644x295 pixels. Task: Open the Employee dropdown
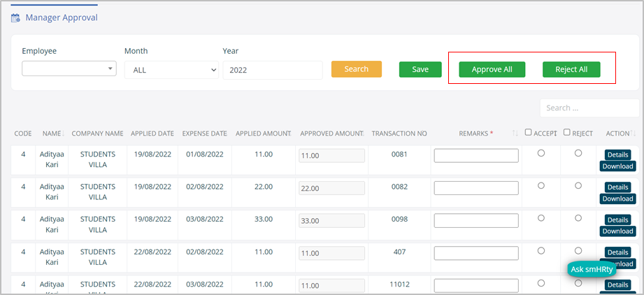coord(69,69)
